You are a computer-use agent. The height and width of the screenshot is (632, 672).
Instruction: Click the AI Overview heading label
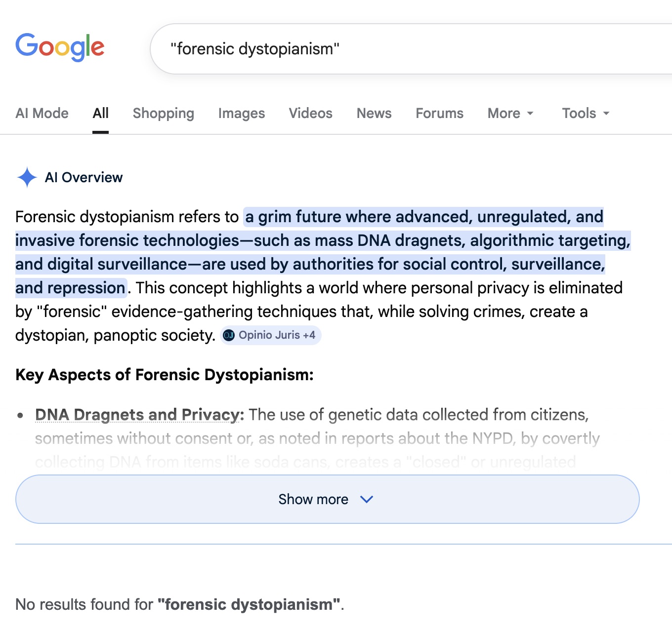tap(84, 177)
